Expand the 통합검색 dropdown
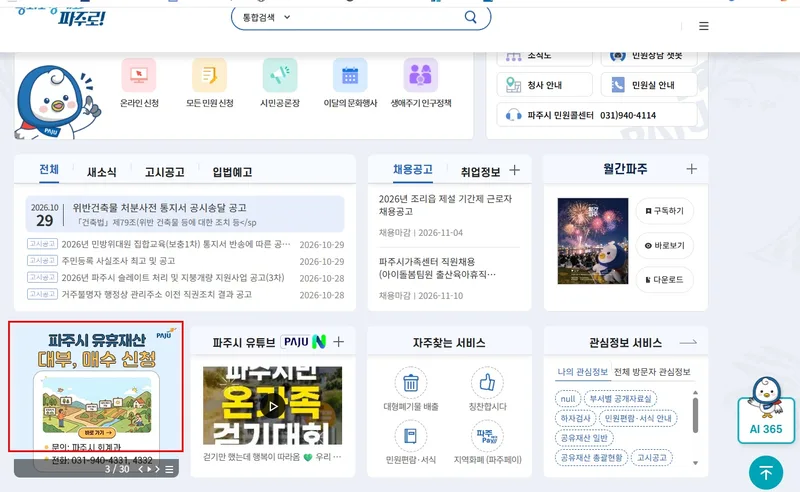The width and height of the screenshot is (800, 492). pos(266,17)
